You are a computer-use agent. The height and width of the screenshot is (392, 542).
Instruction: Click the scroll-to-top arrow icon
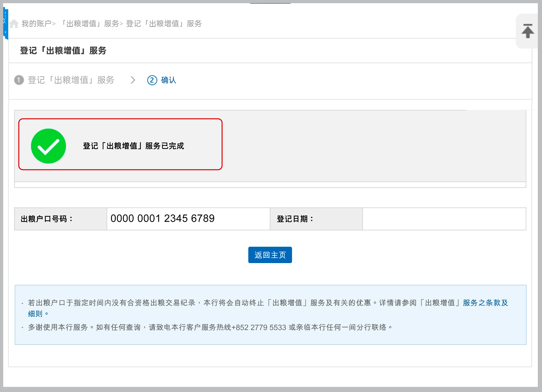coord(528,31)
